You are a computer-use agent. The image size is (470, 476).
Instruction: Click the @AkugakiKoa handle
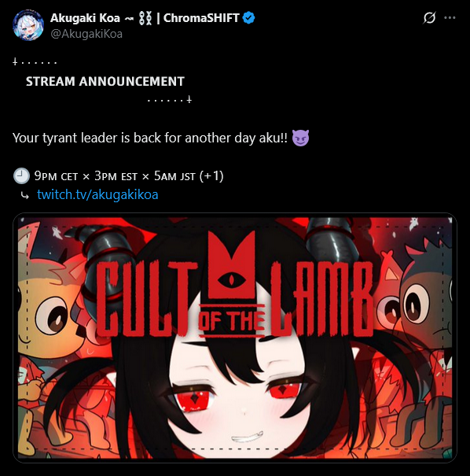[86, 34]
